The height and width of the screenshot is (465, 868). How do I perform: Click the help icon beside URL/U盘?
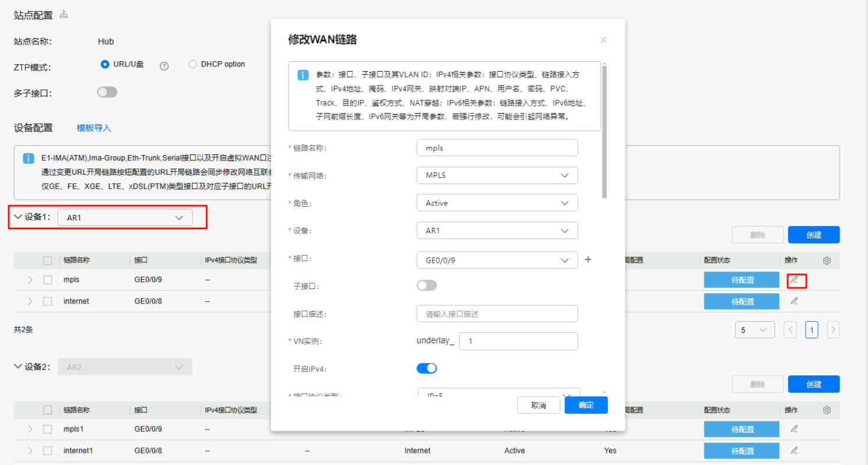[x=164, y=66]
